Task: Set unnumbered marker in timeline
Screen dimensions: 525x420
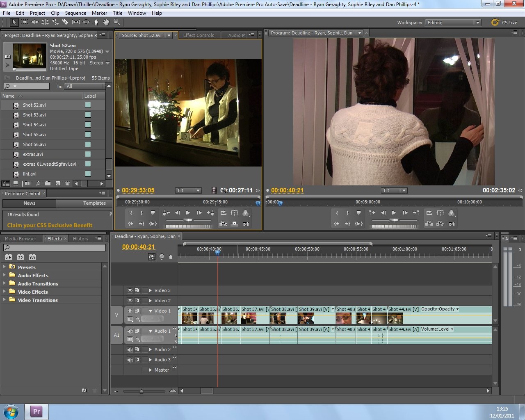Action: pyautogui.click(x=171, y=257)
